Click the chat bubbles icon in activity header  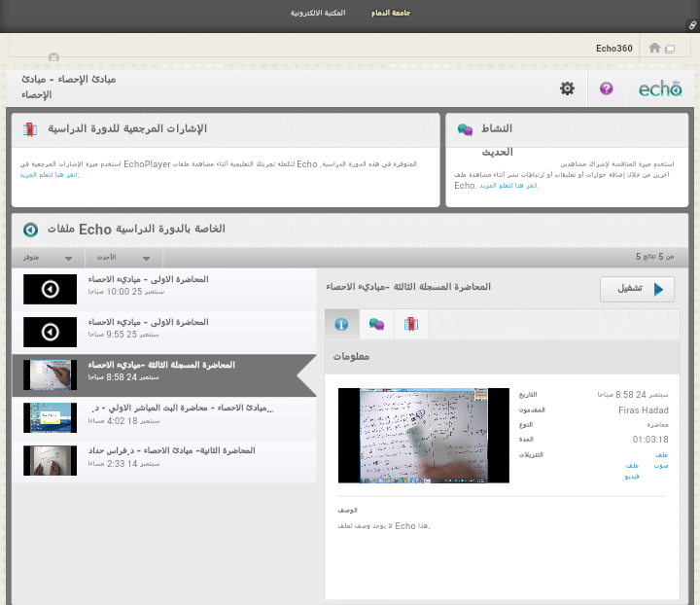click(465, 129)
